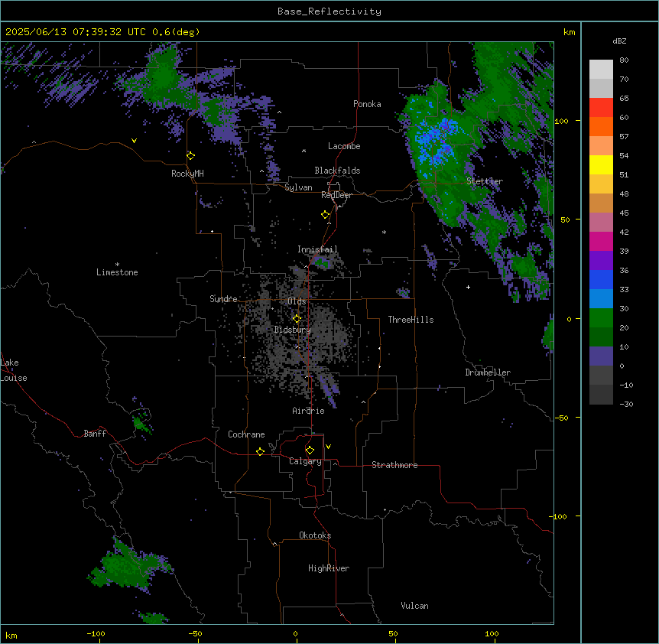Click the yellow diamond marker above Calgary label
The image size is (659, 644).
tap(310, 450)
